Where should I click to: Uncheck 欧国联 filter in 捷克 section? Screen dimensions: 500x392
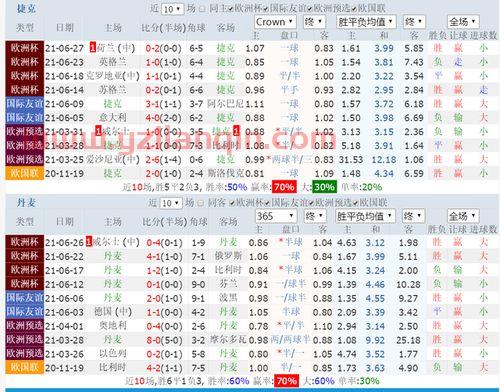354,9
